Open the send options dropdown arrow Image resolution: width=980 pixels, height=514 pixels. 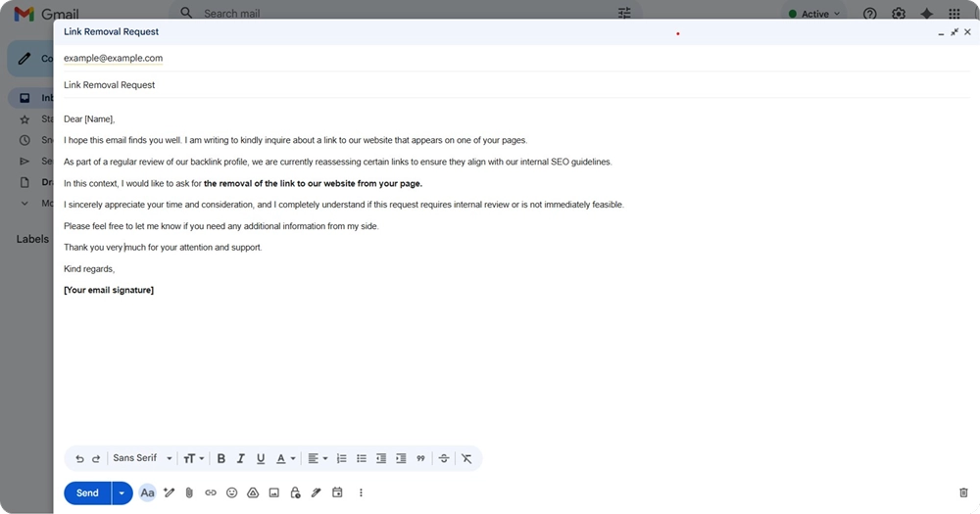coord(122,492)
